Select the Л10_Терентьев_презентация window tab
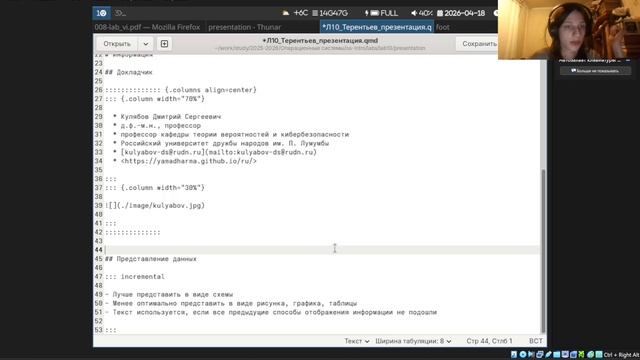Viewport: 640px width, 360px height. click(377, 27)
